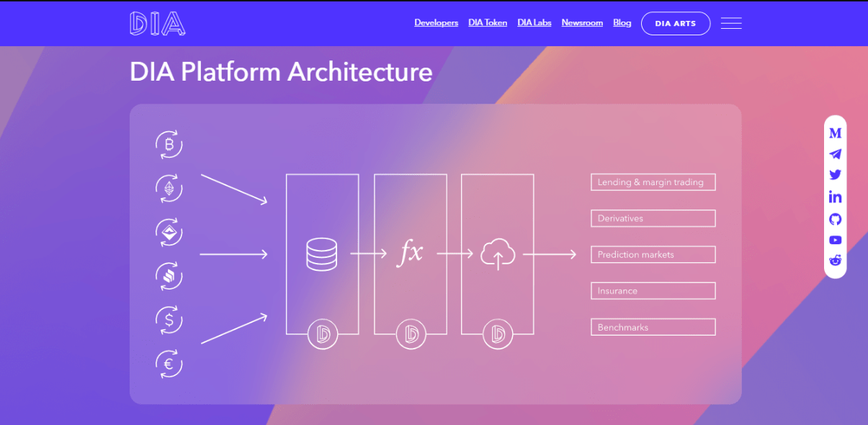Select the Ethereum currency icon

tap(169, 188)
